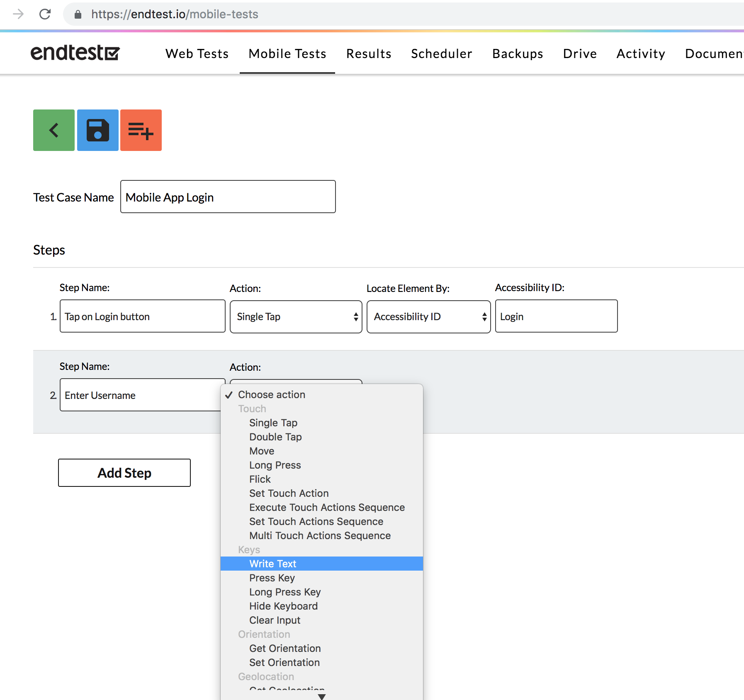Click the endtest logo

click(x=74, y=53)
